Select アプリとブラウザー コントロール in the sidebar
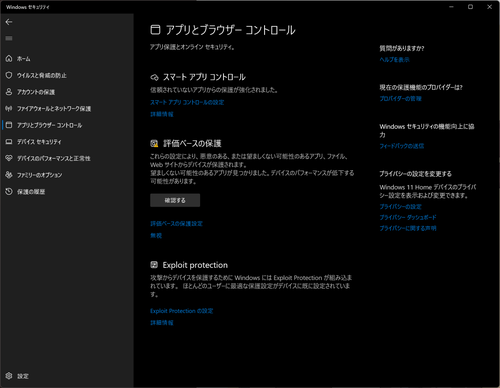500x388 pixels. [49, 125]
